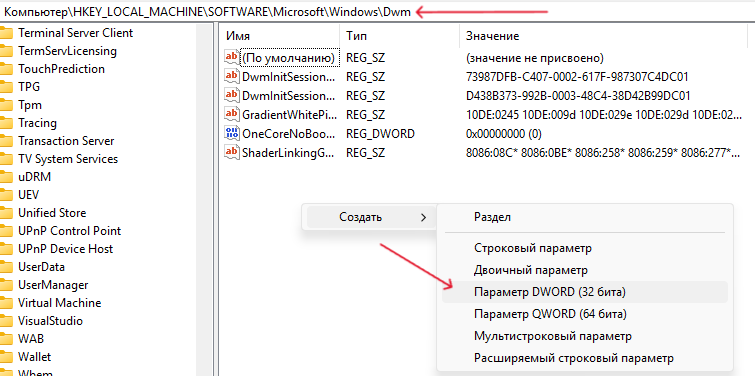Select the Tracing key
This screenshot has height=376, width=755.
[37, 123]
